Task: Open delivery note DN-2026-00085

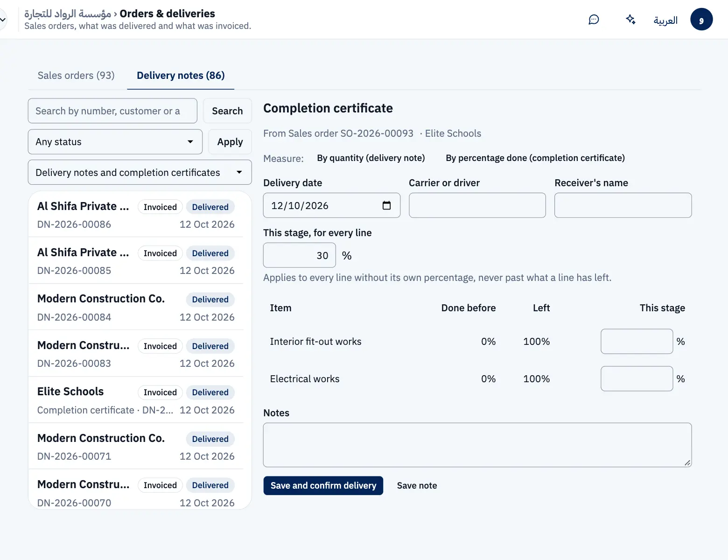Action: [136, 261]
